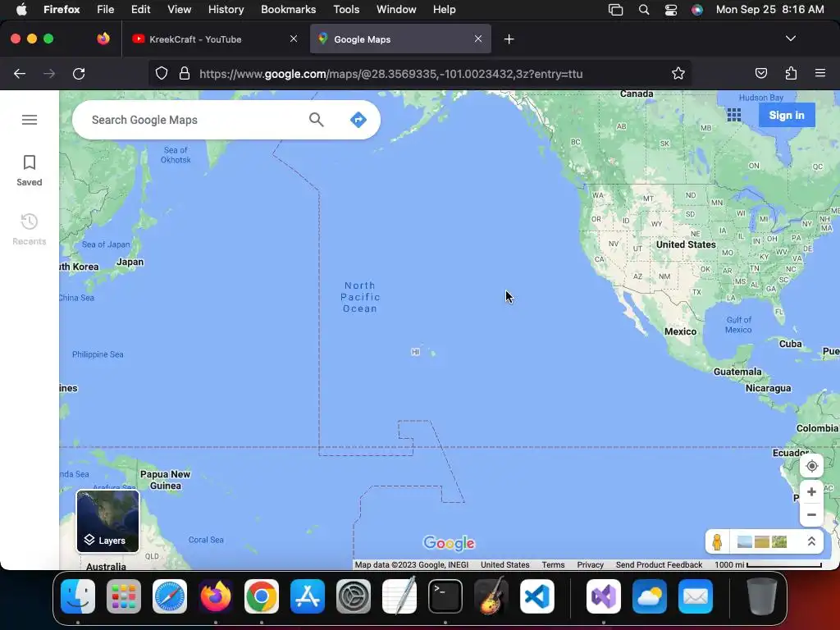The width and height of the screenshot is (840, 630).
Task: Click the North Pacific Ocean label
Action: coord(360,297)
